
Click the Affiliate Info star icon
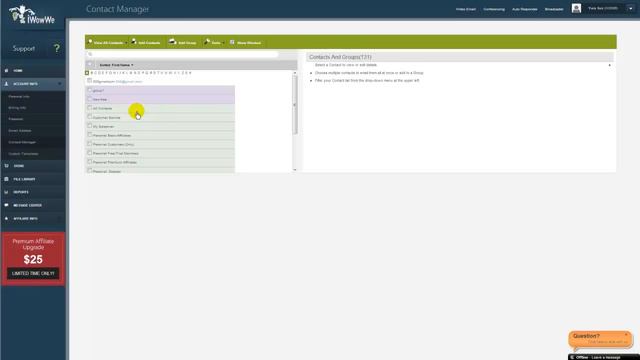(7, 218)
